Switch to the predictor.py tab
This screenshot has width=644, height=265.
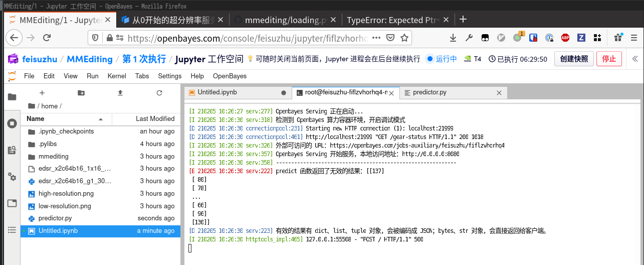pos(430,92)
